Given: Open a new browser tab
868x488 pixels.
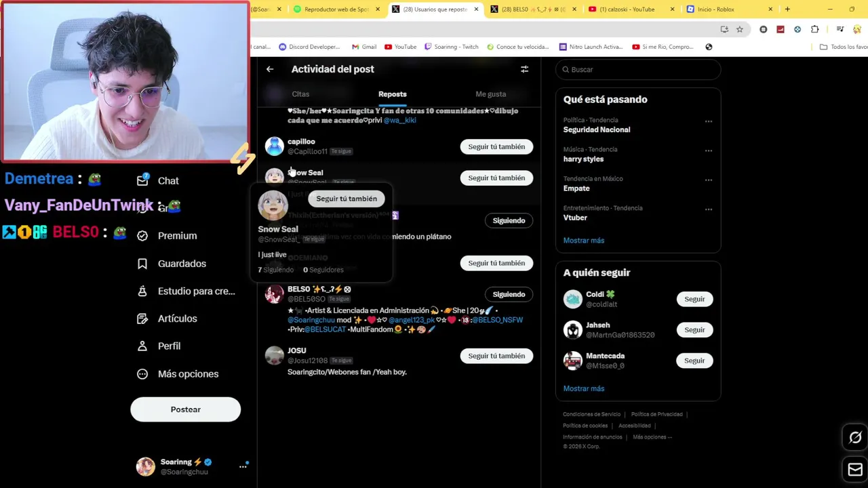Looking at the screenshot, I should (787, 9).
